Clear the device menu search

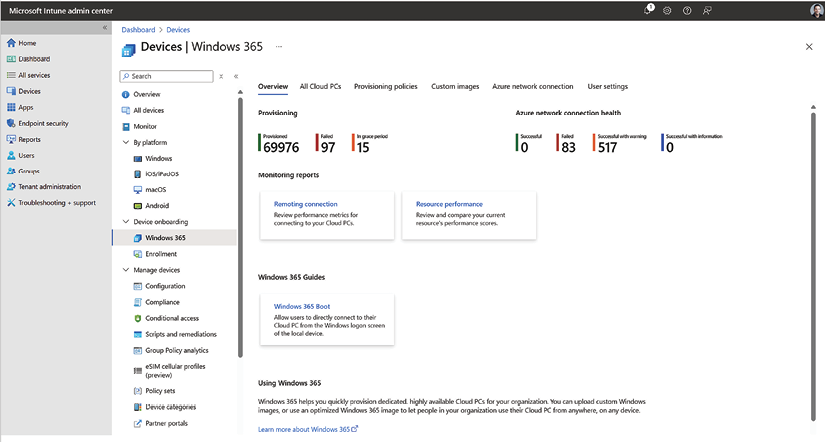[222, 76]
